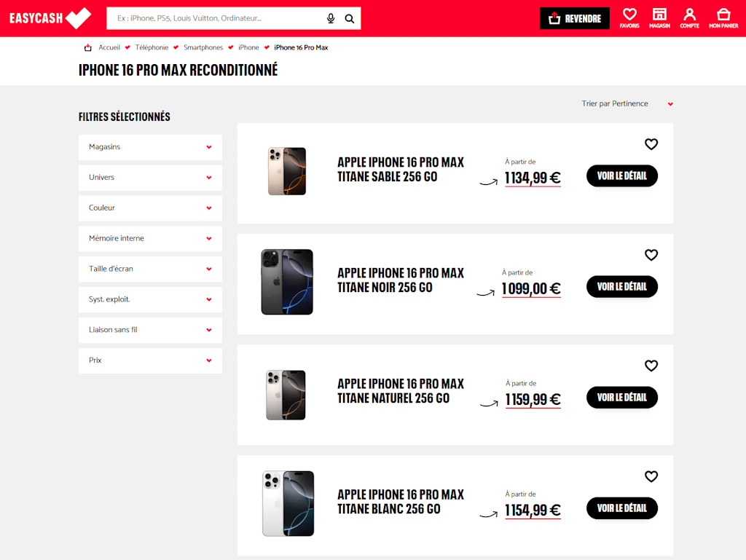The height and width of the screenshot is (560, 746).
Task: Favorite the Titane Sable 256 Go iPhone
Action: [651, 144]
